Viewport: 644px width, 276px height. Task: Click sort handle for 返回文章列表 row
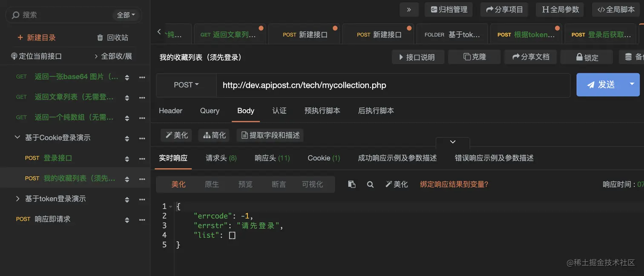(127, 98)
